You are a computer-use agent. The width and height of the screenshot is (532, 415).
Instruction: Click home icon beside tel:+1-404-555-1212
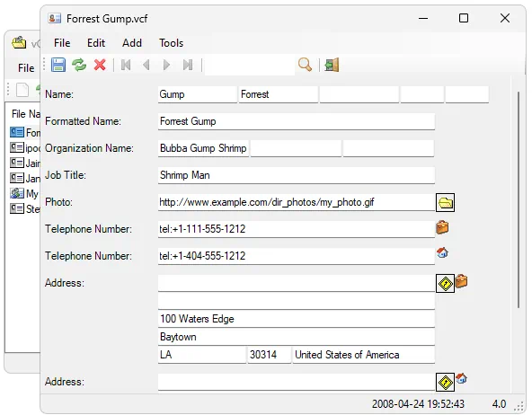442,252
